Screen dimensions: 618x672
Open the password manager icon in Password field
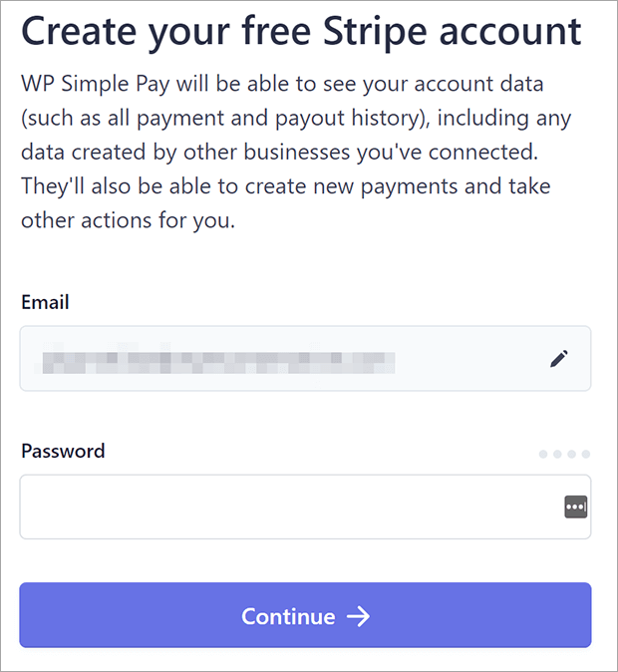tap(575, 507)
